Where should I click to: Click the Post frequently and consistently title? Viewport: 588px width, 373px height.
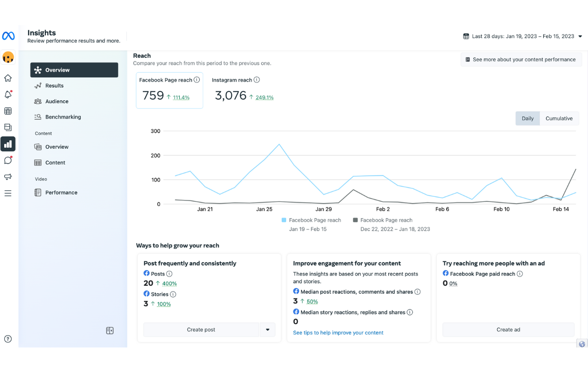coord(190,263)
